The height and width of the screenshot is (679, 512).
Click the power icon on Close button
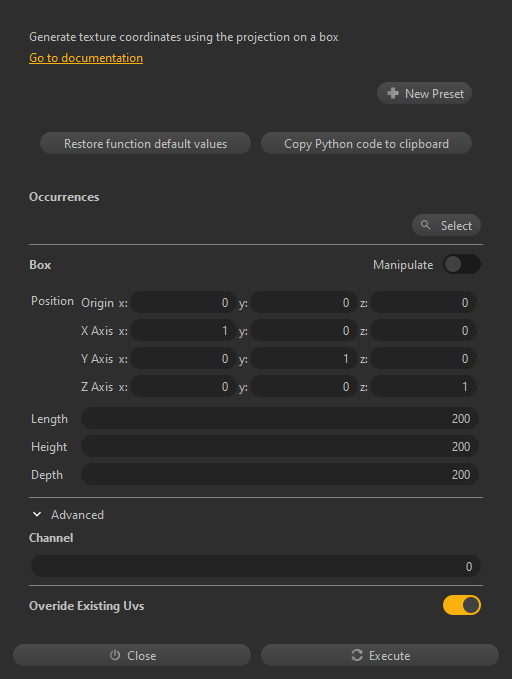click(x=115, y=655)
